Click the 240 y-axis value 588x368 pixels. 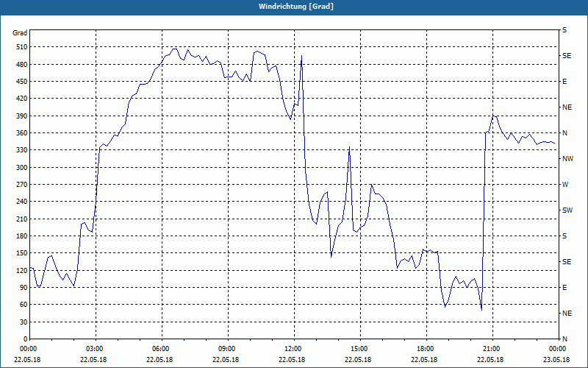[21, 202]
